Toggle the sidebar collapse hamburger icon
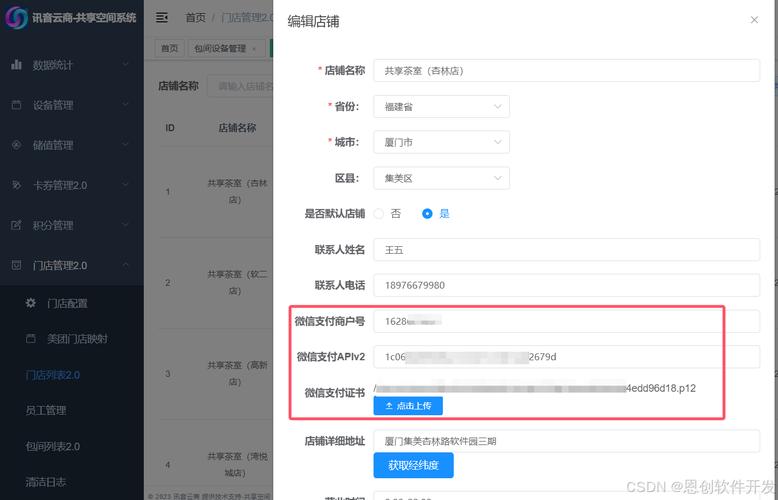 pyautogui.click(x=162, y=17)
